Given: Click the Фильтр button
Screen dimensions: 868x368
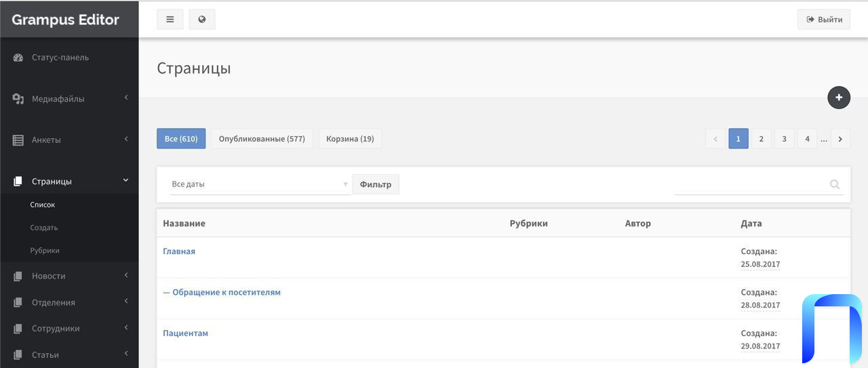Looking at the screenshot, I should tap(376, 184).
